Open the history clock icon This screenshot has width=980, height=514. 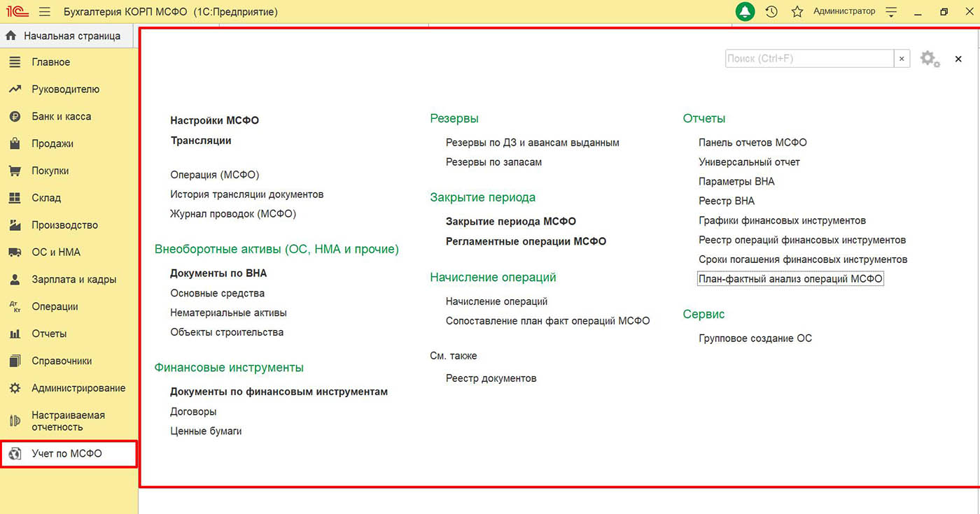point(771,12)
